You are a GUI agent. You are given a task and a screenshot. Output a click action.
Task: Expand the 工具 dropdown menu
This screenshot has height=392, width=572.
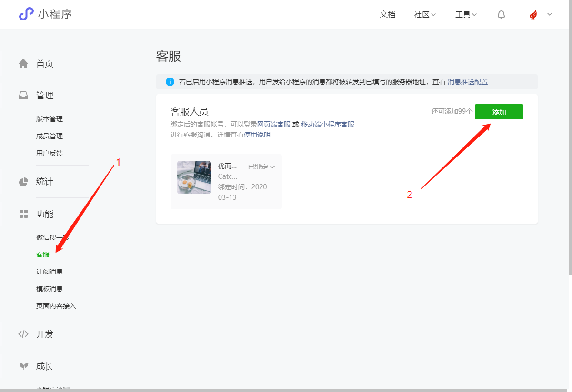coord(466,15)
